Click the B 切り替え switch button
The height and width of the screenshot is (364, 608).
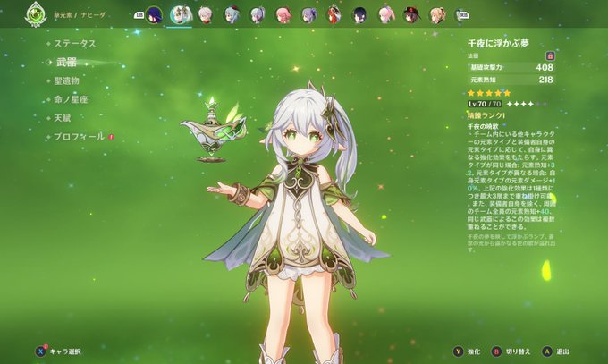tap(511, 351)
